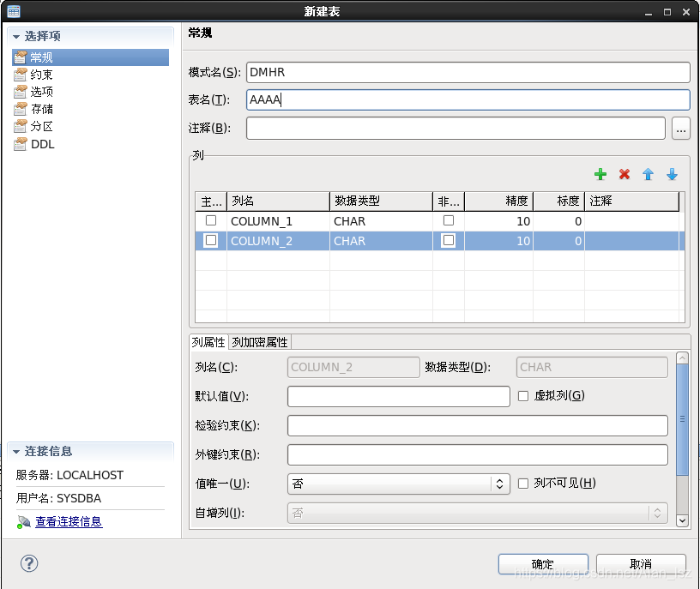
Task: Click the icon next to 选项
Action: click(20, 92)
